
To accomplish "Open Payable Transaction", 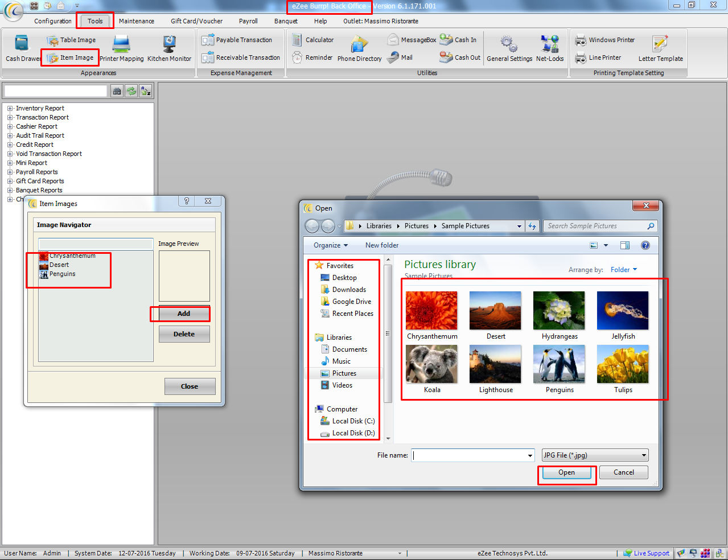I will pyautogui.click(x=237, y=40).
